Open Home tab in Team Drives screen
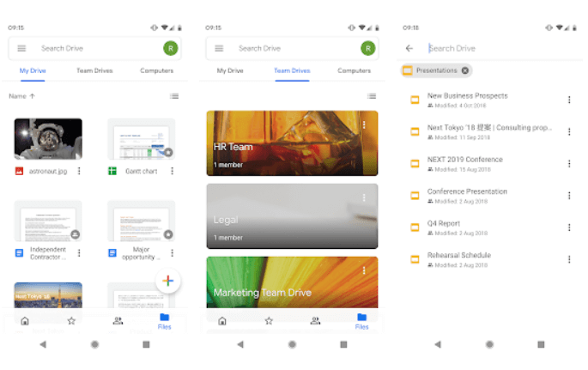The height and width of the screenshot is (370, 588). 222,321
